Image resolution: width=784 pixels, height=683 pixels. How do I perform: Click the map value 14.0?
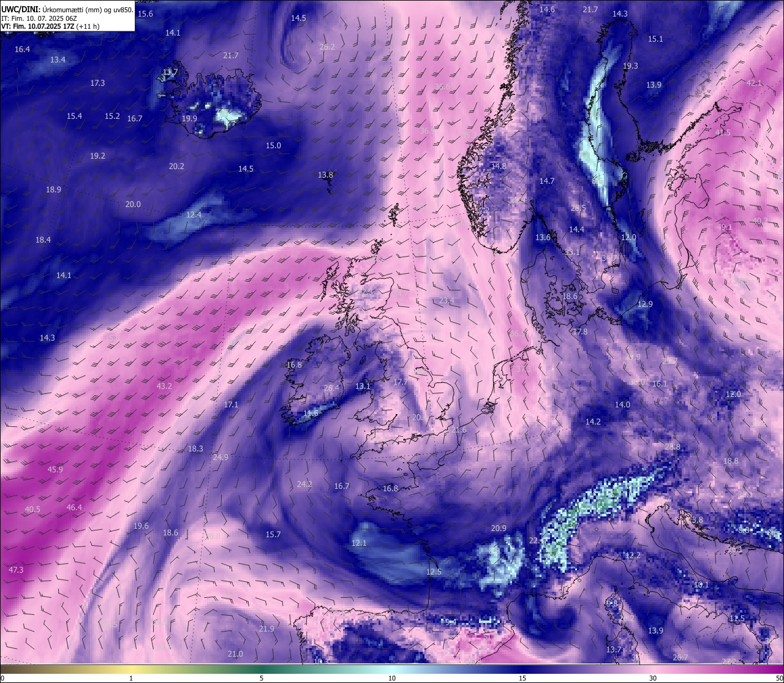622,404
